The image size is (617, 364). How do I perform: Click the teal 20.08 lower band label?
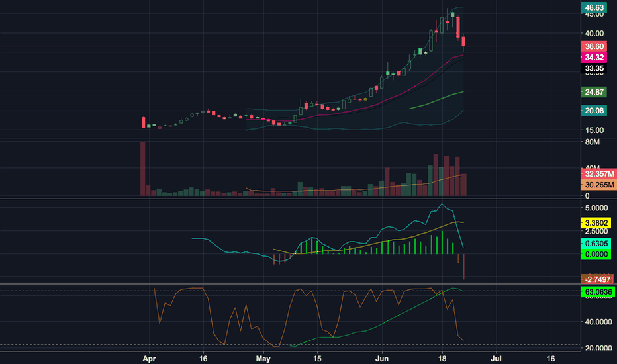(594, 111)
